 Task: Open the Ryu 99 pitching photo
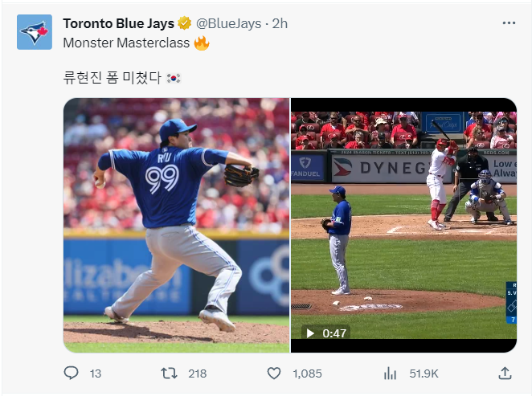point(177,226)
